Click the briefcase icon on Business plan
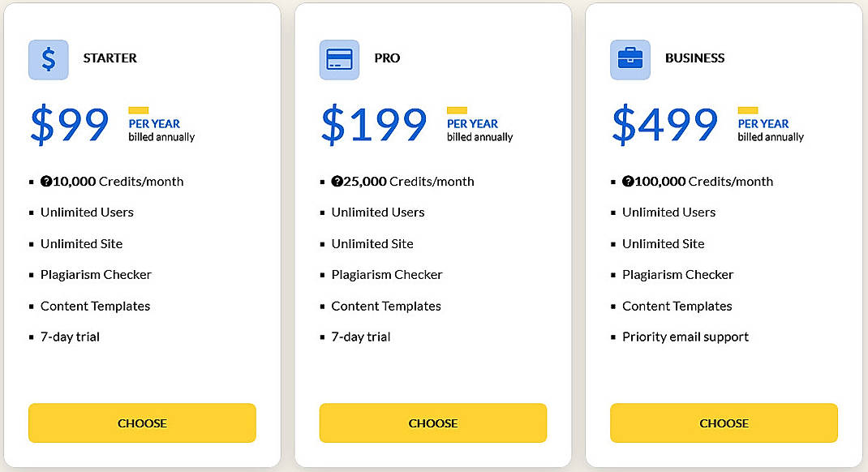868x472 pixels. pos(630,59)
